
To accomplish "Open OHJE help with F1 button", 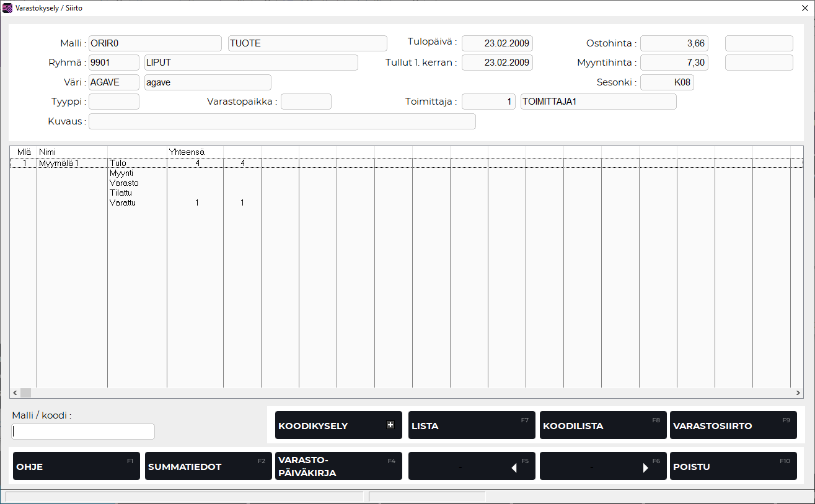I will (x=75, y=466).
